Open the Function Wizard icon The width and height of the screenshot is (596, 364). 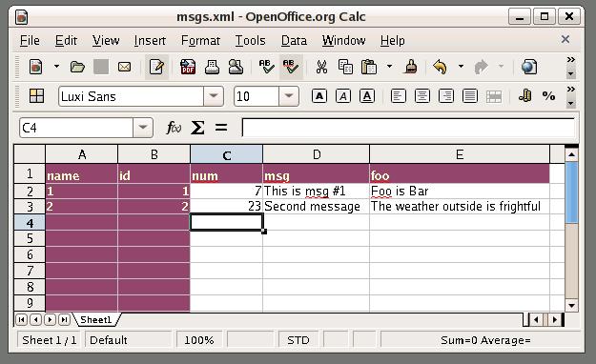(174, 128)
